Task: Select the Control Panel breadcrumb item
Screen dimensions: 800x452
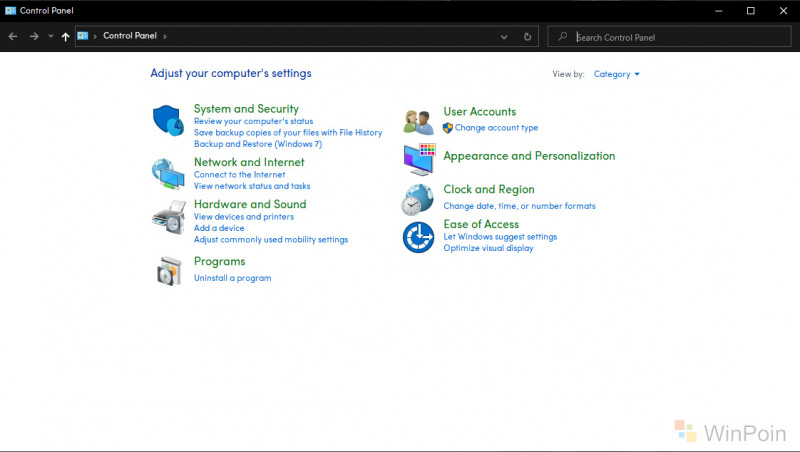Action: pyautogui.click(x=130, y=36)
